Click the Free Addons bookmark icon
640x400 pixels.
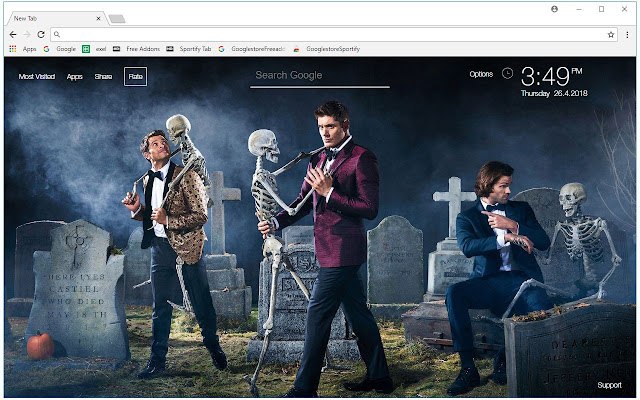pyautogui.click(x=116, y=49)
